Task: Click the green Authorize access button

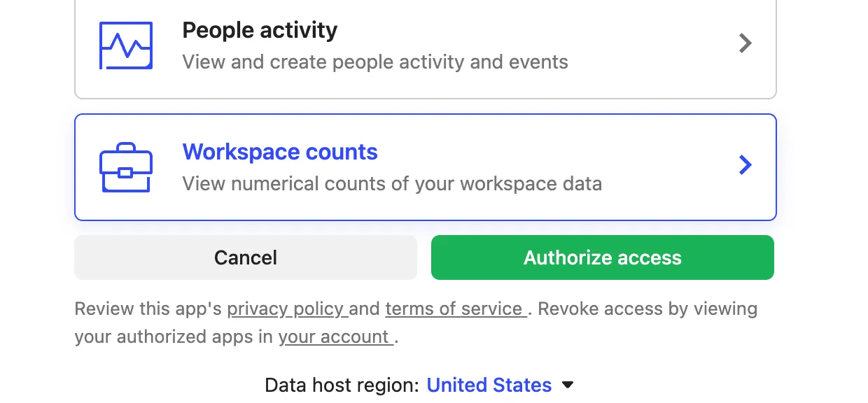Action: point(603,257)
